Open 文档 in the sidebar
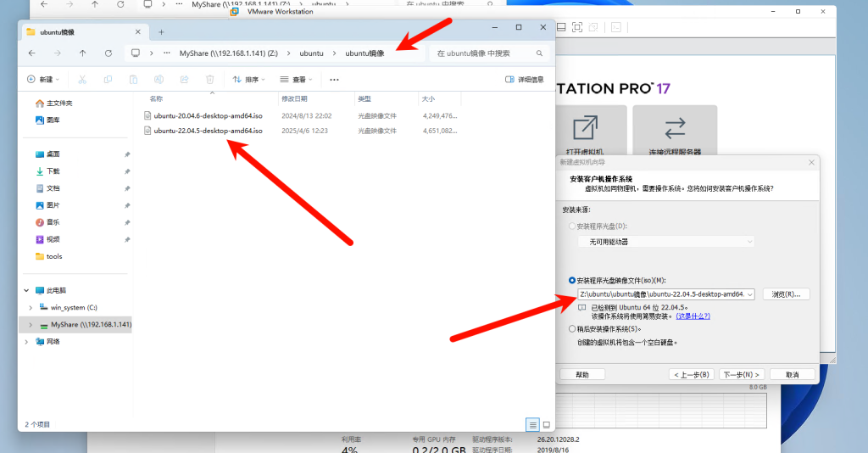The width and height of the screenshot is (868, 453). click(x=47, y=188)
